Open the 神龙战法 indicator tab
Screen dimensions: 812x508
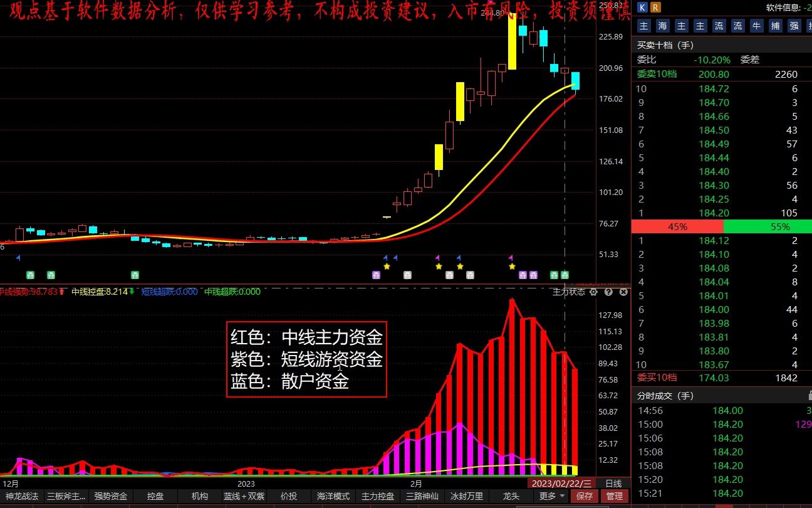coord(22,496)
